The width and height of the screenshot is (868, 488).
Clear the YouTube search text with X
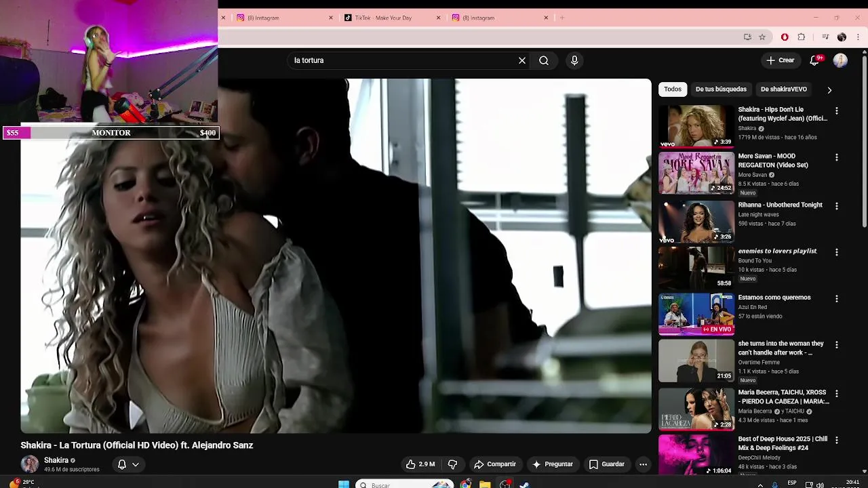pyautogui.click(x=522, y=60)
